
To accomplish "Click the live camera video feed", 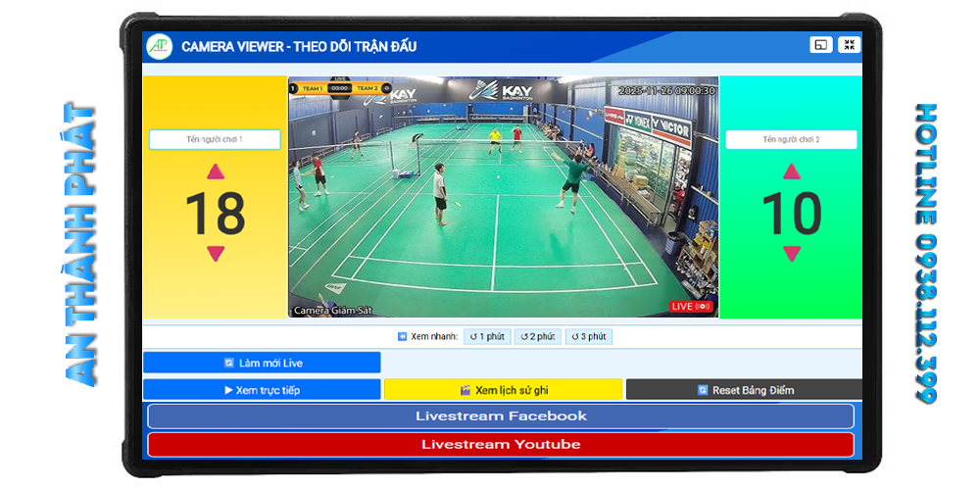I will coord(503,197).
